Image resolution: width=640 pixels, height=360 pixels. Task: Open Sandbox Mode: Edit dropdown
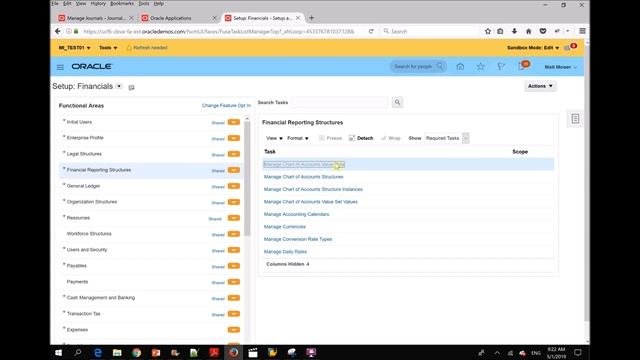(x=533, y=48)
